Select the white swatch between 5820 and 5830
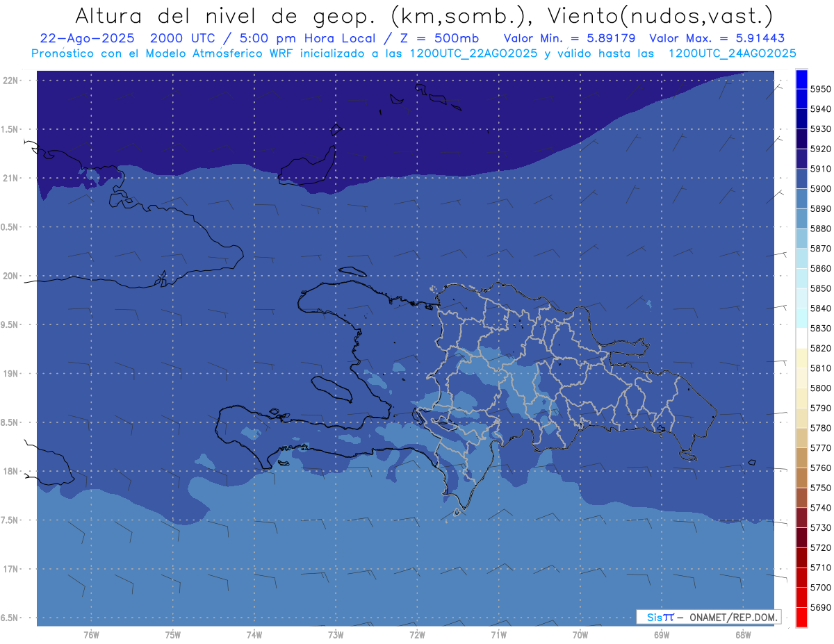 point(801,338)
